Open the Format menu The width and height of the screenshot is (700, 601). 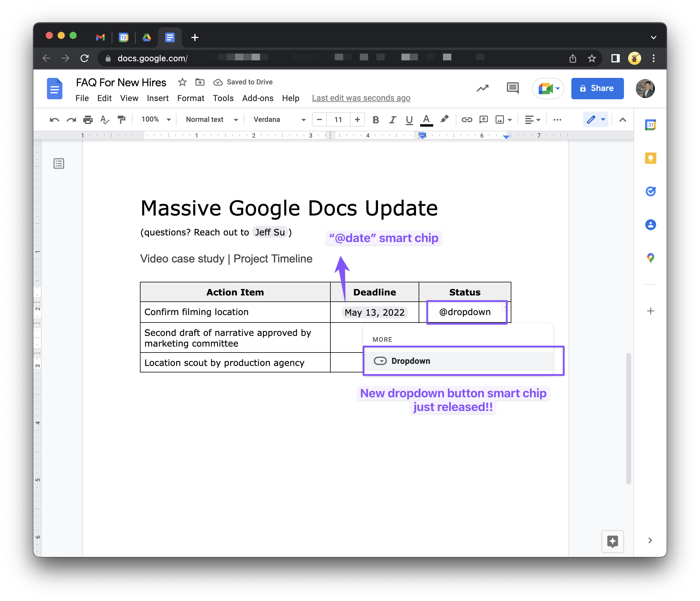[191, 98]
